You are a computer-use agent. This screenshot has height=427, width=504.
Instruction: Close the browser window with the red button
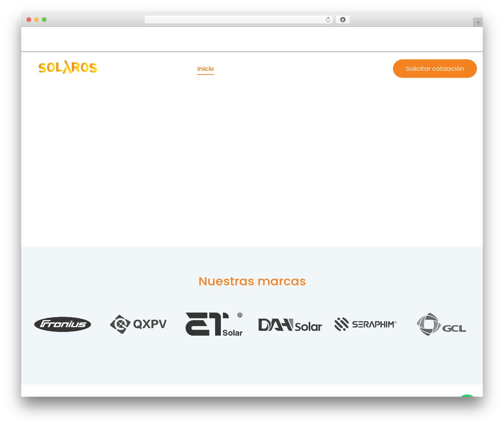(29, 20)
